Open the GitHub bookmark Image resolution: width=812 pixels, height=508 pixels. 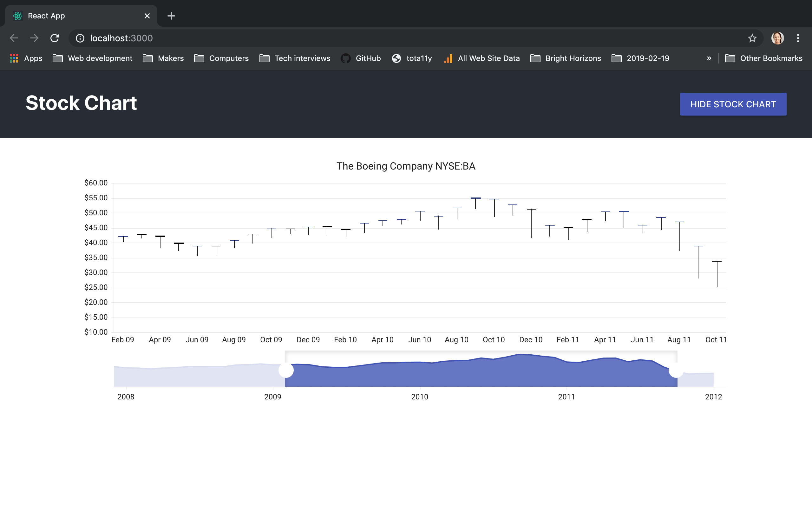pos(361,58)
